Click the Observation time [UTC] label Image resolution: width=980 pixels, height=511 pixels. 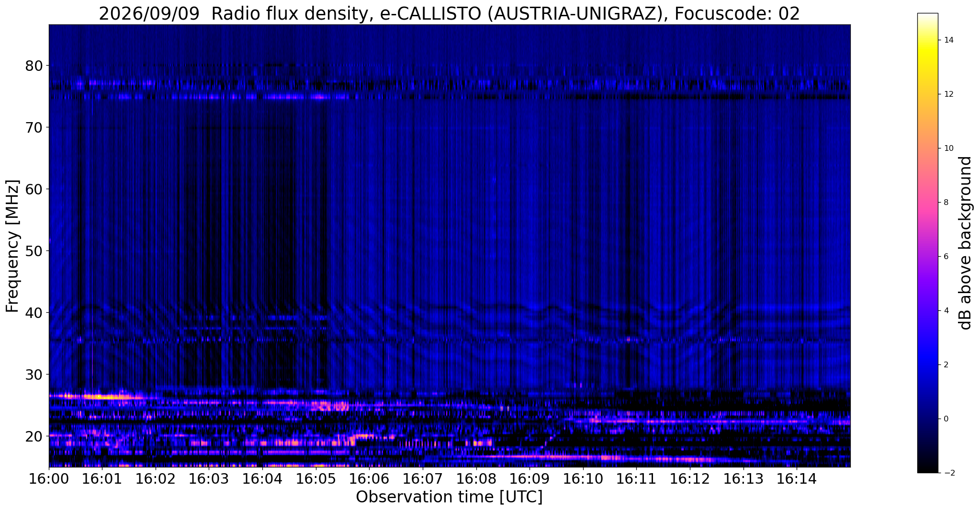[449, 497]
